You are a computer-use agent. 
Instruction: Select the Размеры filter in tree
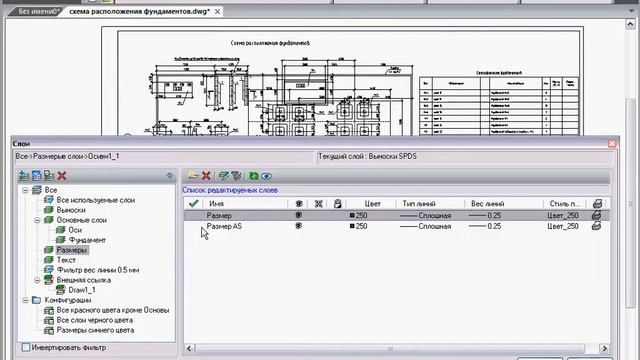tap(72, 250)
